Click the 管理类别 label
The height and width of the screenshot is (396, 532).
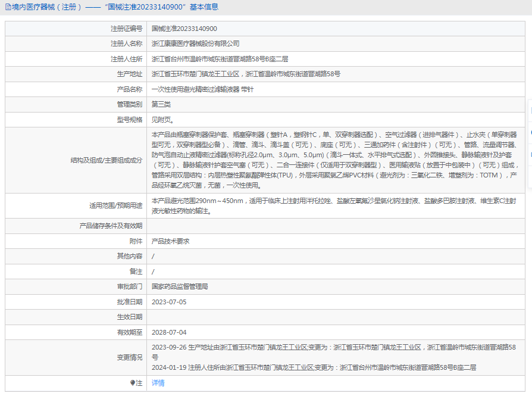point(130,105)
